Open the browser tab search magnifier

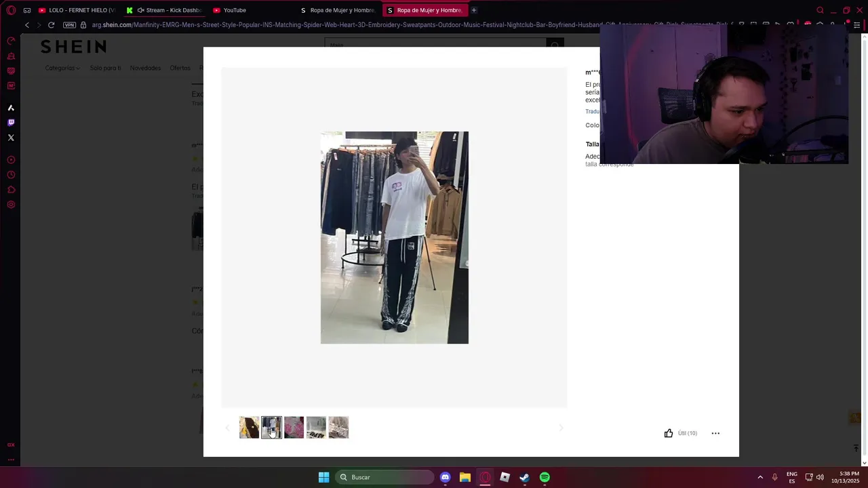pyautogui.click(x=820, y=10)
